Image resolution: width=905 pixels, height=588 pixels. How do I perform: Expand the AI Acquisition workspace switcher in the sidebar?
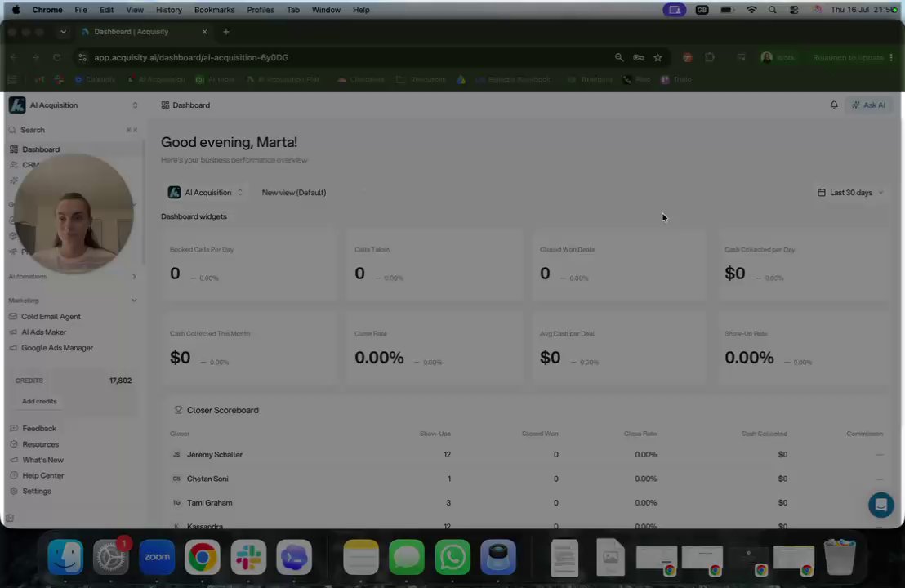coord(74,105)
